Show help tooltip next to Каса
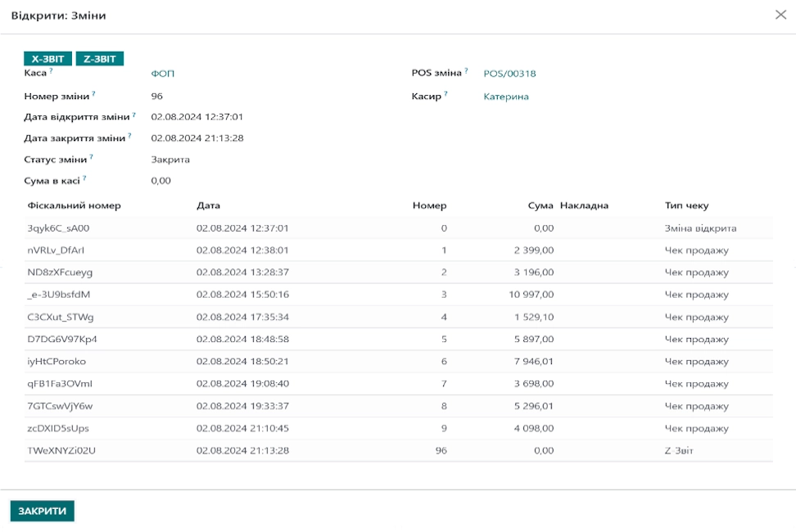This screenshot has width=796, height=532. pyautogui.click(x=52, y=70)
